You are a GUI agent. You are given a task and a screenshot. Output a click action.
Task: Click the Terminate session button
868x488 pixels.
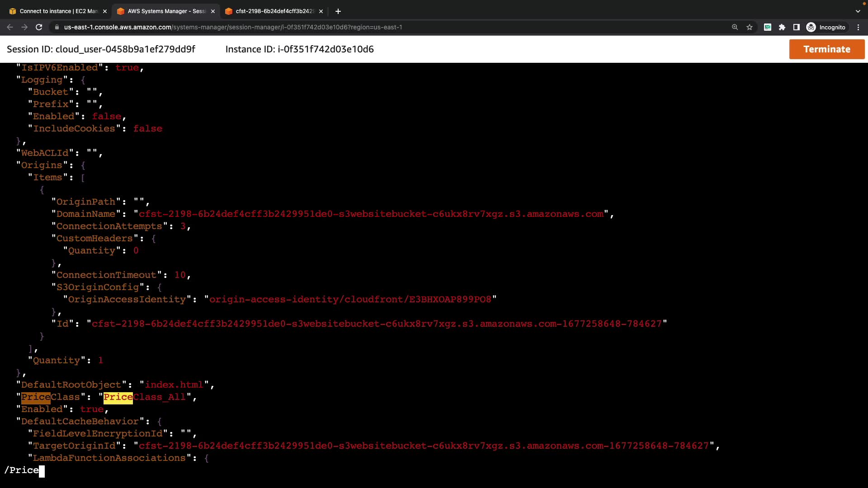click(x=826, y=49)
